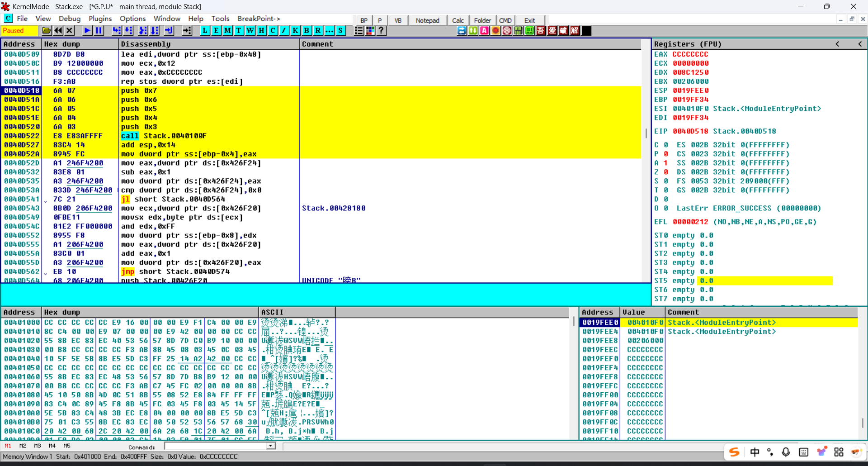Open the BreakPoint-> menu

click(259, 19)
